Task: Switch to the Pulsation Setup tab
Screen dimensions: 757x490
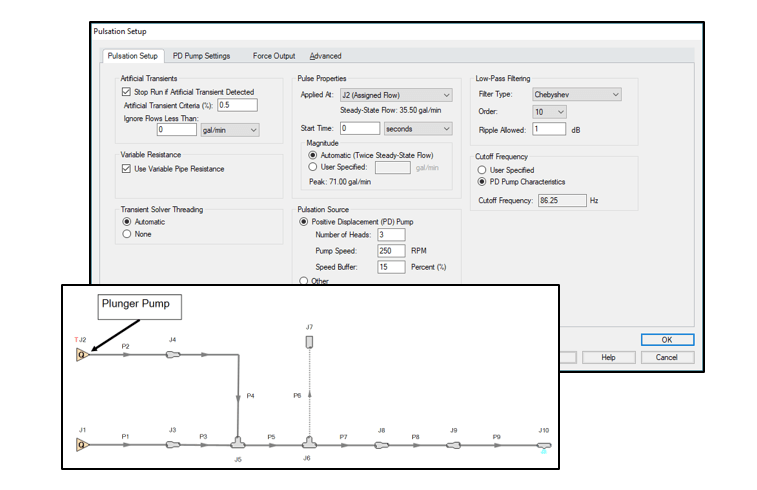Action: (133, 56)
